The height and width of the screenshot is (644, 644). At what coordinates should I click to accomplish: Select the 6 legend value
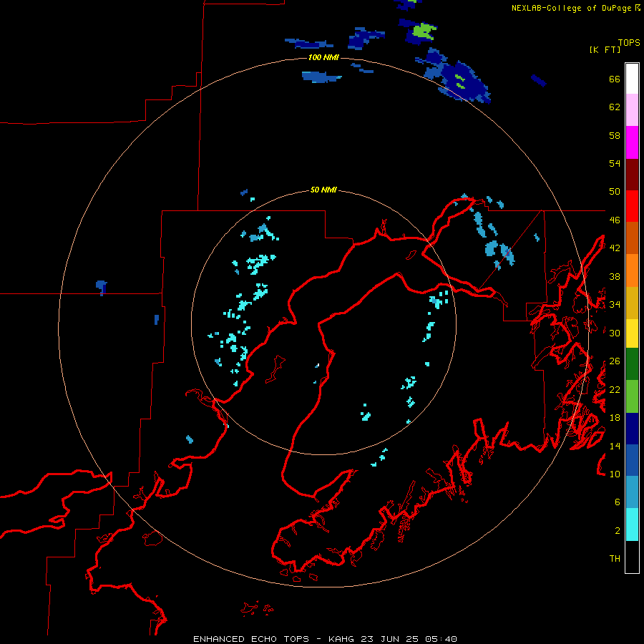618,502
